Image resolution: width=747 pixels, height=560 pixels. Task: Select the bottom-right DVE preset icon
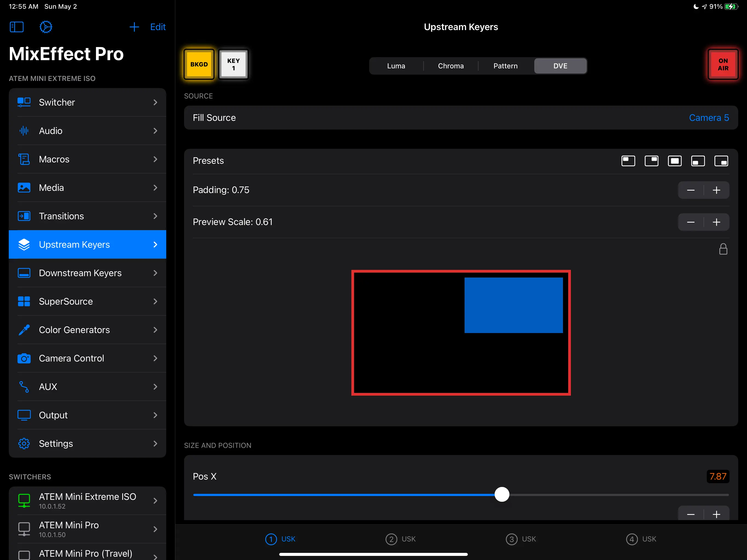click(x=721, y=161)
